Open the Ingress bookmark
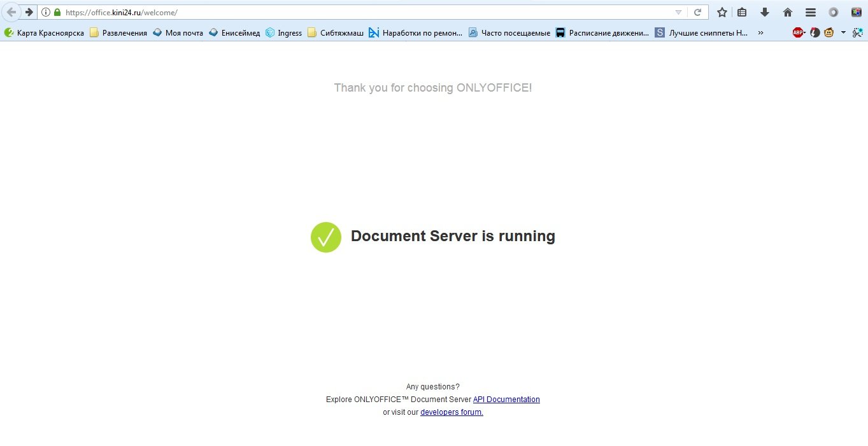Image resolution: width=868 pixels, height=446 pixels. (x=284, y=32)
